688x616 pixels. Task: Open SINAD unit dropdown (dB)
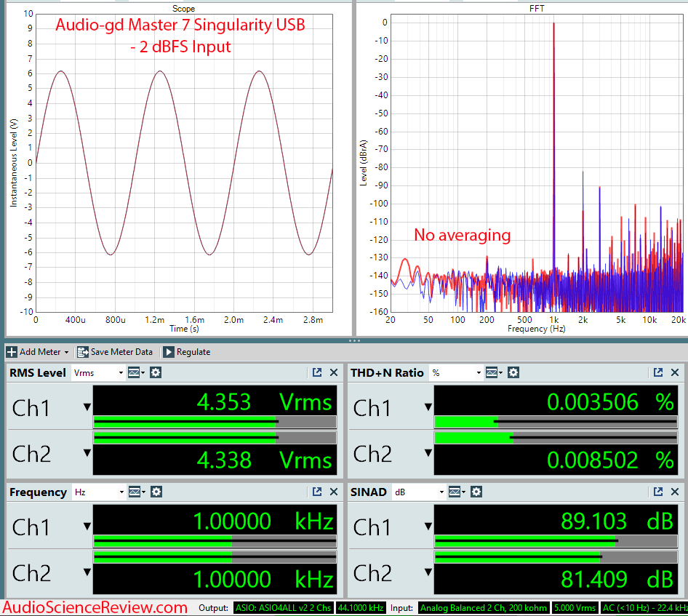[419, 492]
